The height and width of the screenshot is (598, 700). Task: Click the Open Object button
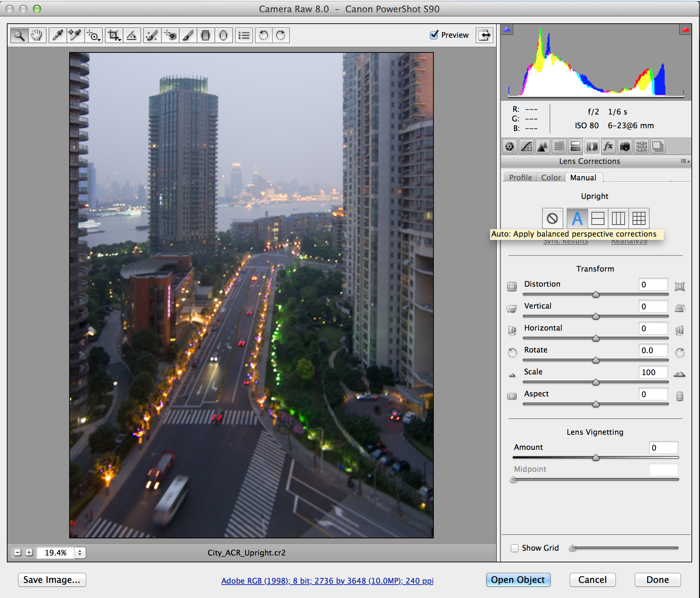click(x=518, y=580)
